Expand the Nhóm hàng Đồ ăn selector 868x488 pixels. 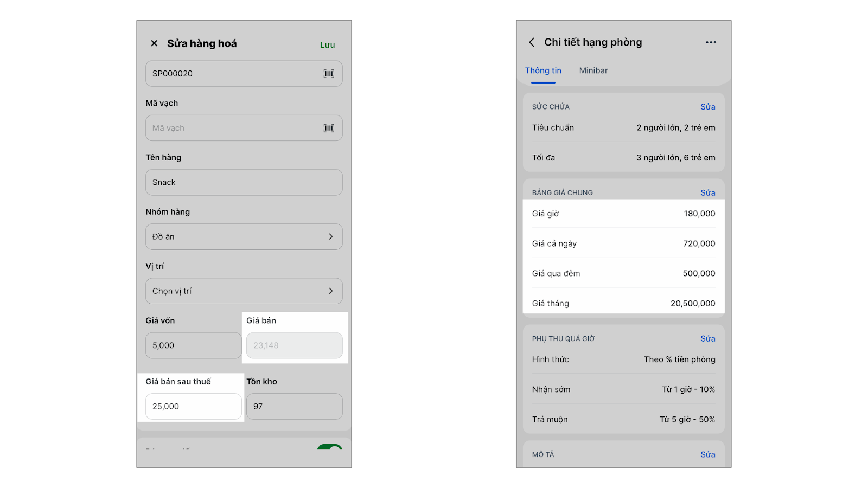tap(244, 237)
